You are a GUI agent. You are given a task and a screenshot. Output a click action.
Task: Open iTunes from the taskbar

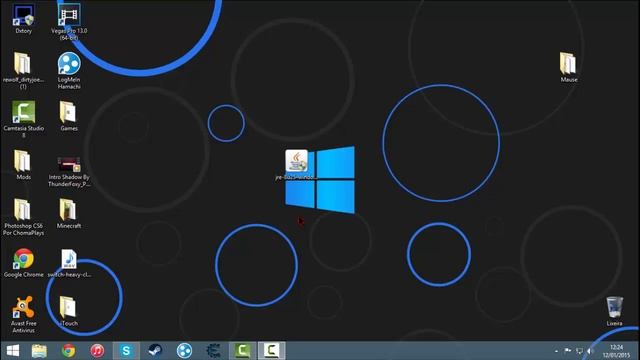pyautogui.click(x=97, y=351)
